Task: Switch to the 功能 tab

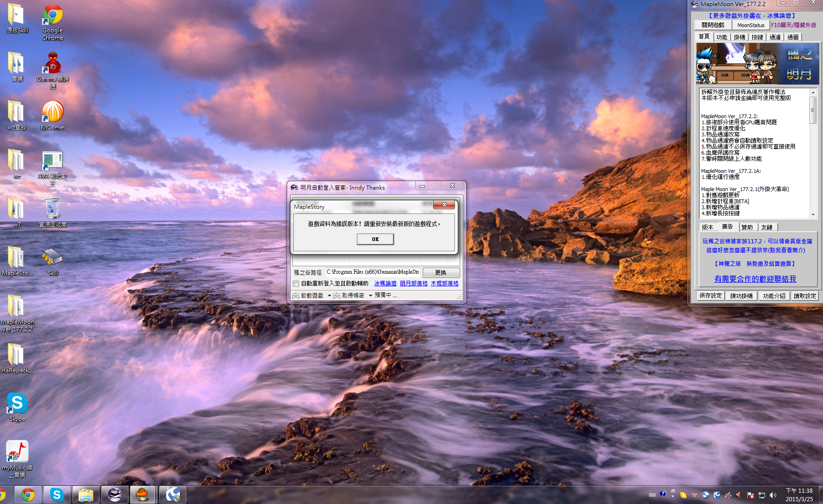Action: click(722, 37)
